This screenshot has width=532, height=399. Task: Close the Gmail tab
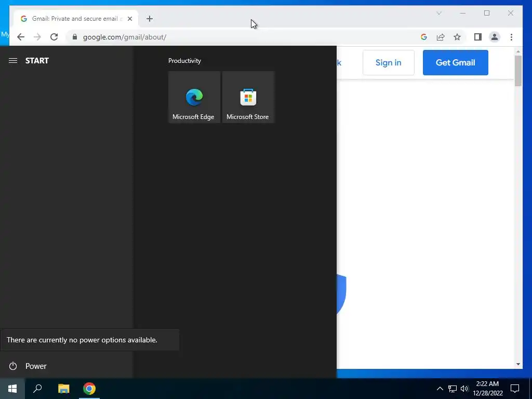coord(130,19)
